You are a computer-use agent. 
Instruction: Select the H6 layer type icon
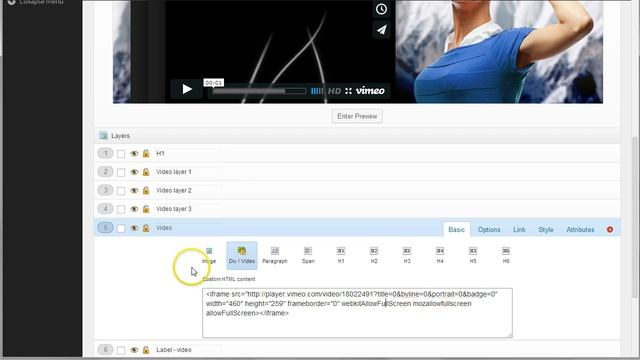point(506,255)
